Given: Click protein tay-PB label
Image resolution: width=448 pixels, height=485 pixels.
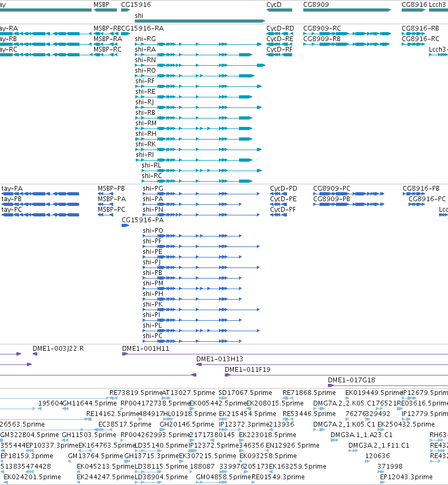Looking at the screenshot, I should (x=12, y=199).
